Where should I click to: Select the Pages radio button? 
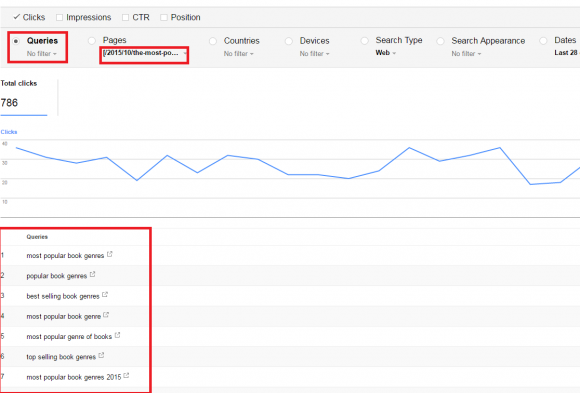coord(92,41)
